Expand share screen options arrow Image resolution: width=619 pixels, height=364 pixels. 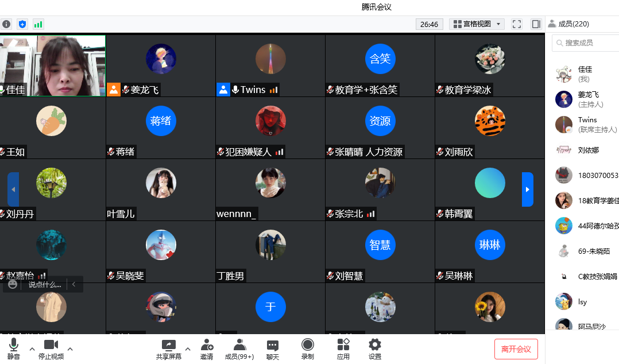pos(188,349)
